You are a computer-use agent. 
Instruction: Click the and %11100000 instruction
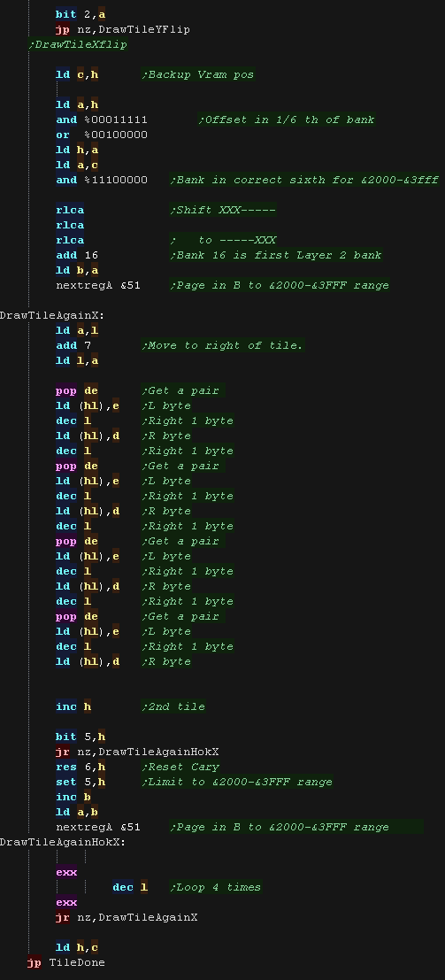pos(102,180)
